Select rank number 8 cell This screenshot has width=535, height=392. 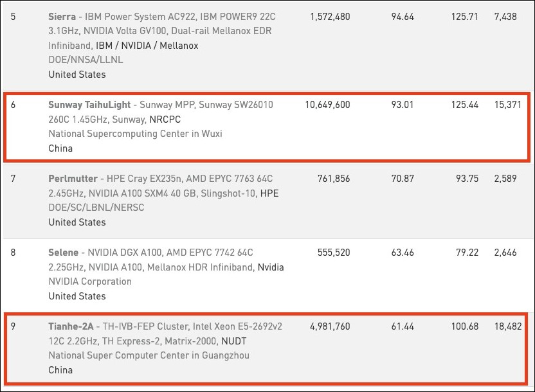[13, 253]
